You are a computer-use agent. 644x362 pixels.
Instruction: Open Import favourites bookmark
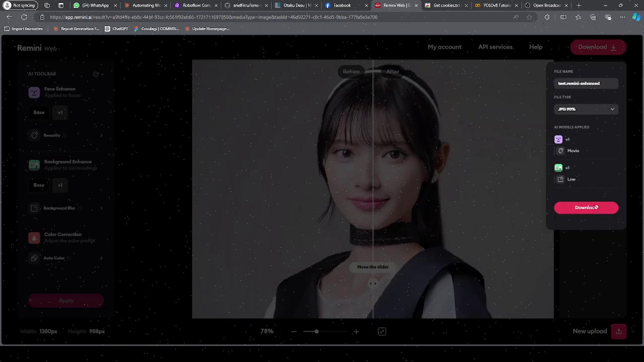23,29
